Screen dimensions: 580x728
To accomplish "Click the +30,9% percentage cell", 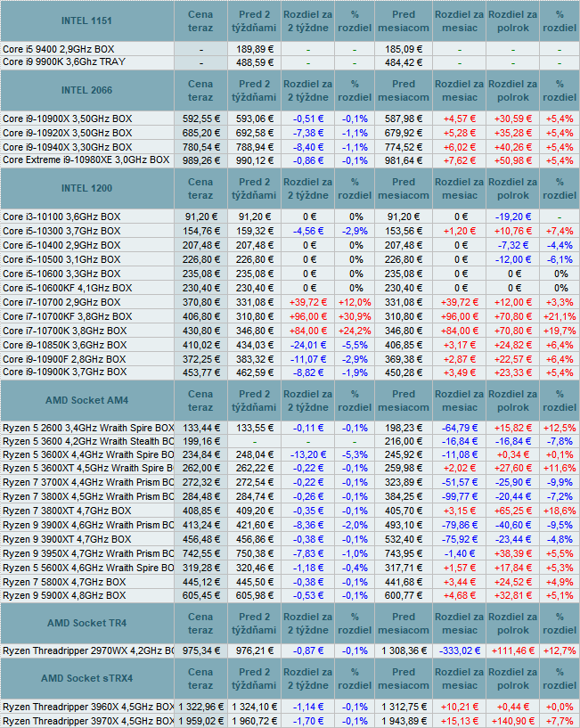I will click(x=355, y=317).
